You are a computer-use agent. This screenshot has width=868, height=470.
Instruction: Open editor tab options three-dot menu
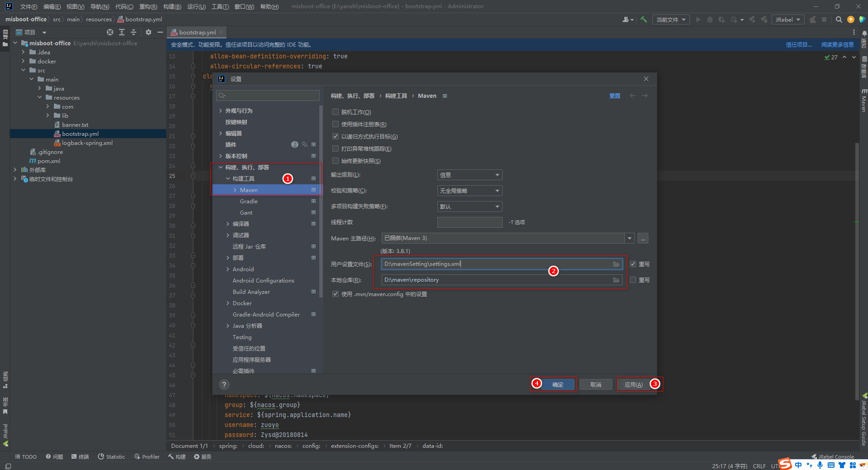(854, 32)
